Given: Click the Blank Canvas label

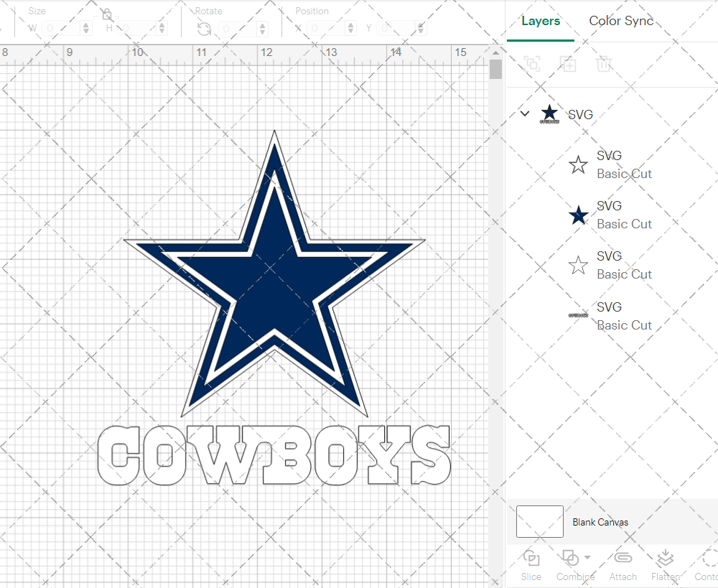Looking at the screenshot, I should (x=600, y=522).
